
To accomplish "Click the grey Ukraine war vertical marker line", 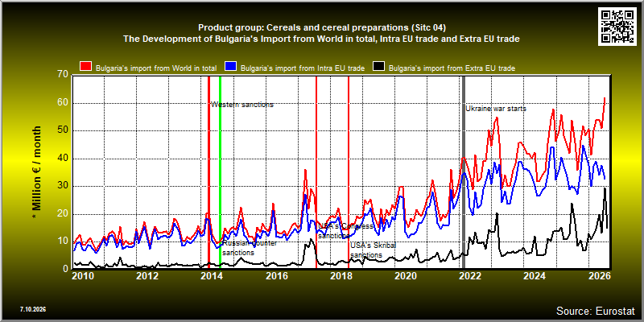I will (x=464, y=172).
